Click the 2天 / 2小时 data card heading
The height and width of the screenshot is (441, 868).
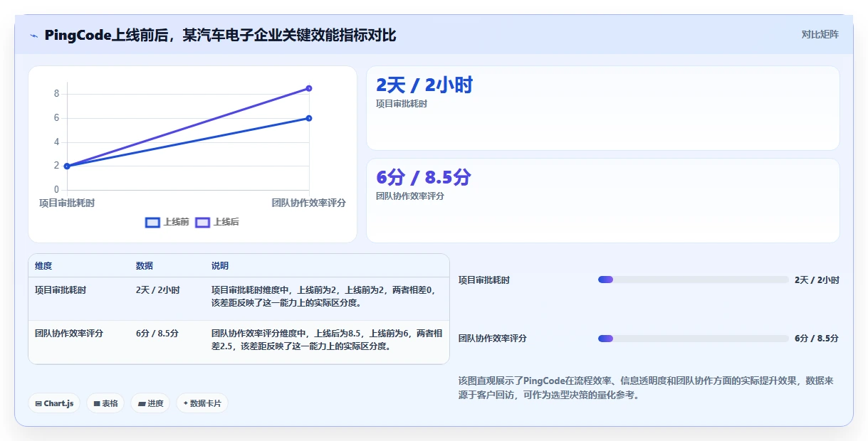424,85
